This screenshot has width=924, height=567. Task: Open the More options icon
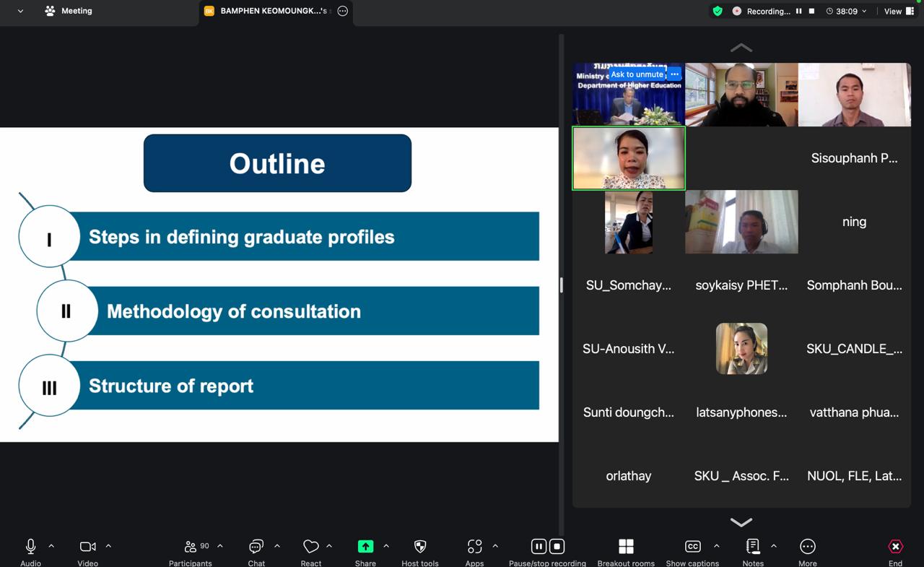click(807, 547)
